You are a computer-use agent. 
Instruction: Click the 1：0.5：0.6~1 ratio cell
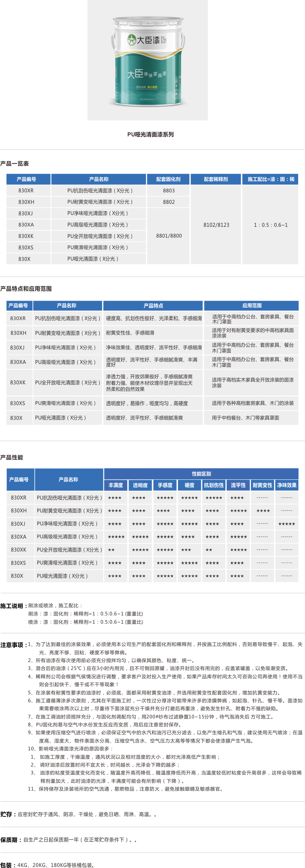271,225
